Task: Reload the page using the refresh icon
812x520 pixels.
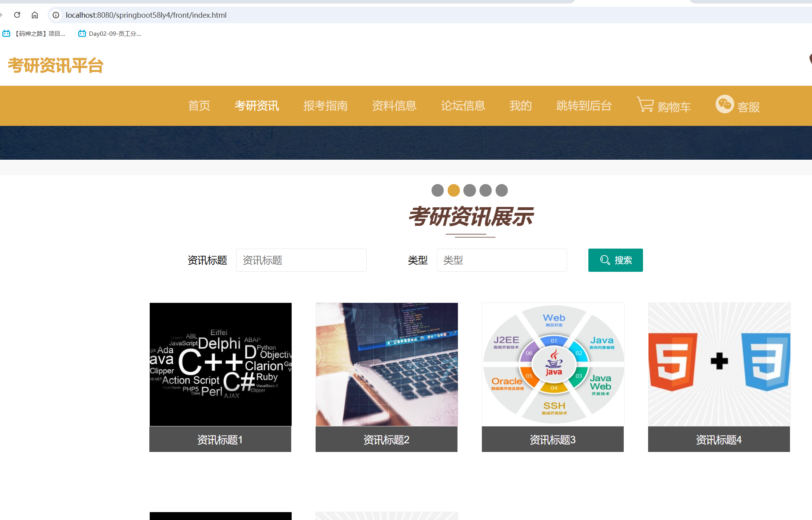Action: [x=17, y=15]
